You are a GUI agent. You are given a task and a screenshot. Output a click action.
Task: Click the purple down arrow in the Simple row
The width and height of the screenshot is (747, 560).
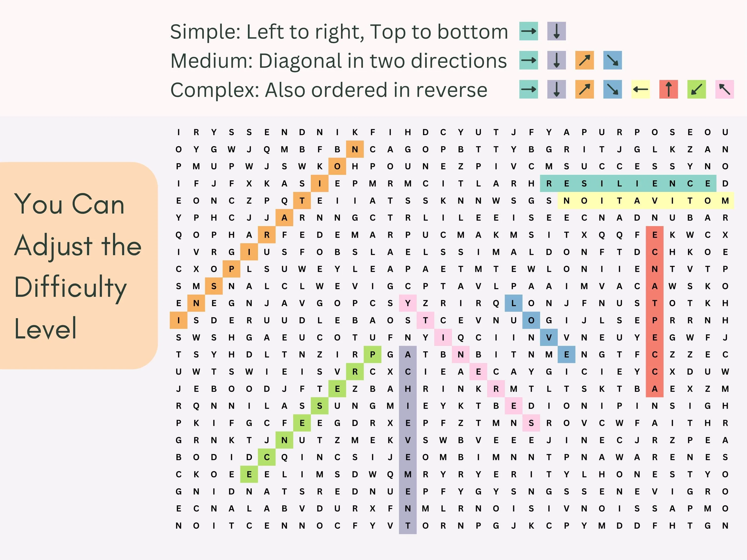pyautogui.click(x=557, y=31)
